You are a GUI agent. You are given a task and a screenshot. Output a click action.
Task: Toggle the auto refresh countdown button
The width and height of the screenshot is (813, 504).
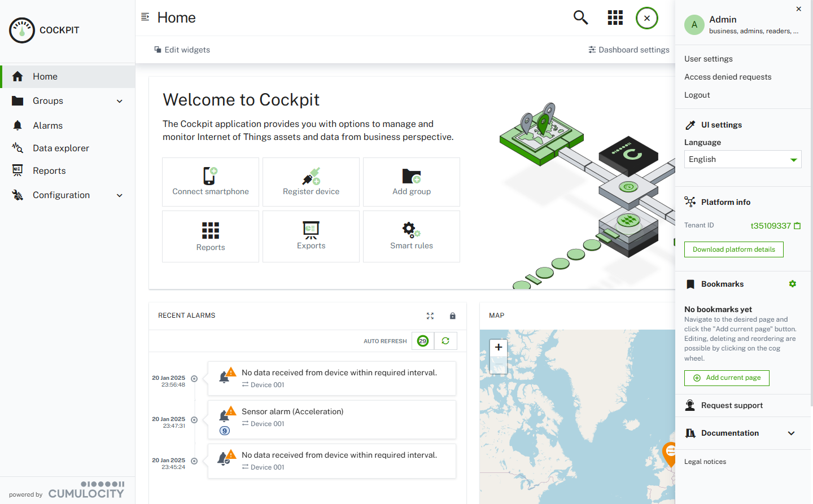(x=423, y=341)
